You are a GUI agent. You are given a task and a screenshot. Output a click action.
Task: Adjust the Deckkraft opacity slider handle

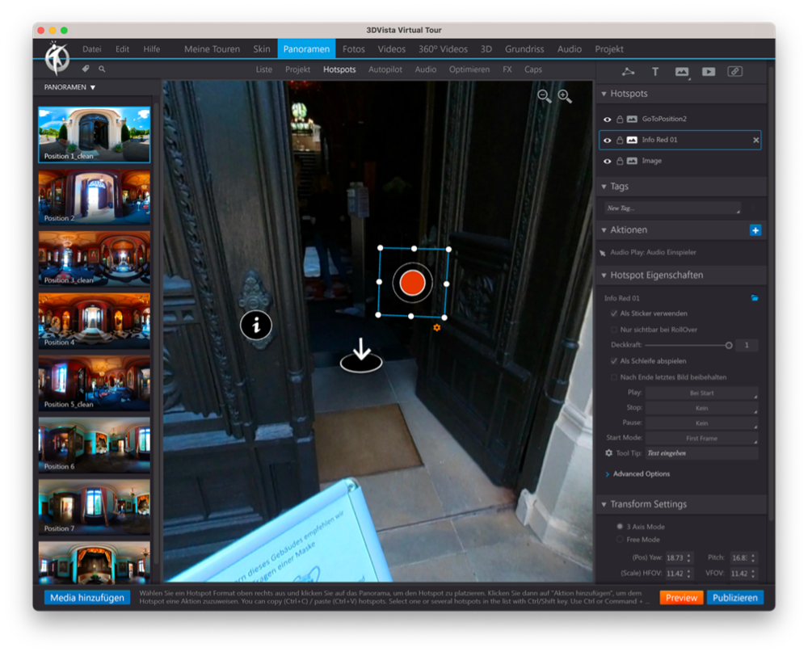coord(729,346)
